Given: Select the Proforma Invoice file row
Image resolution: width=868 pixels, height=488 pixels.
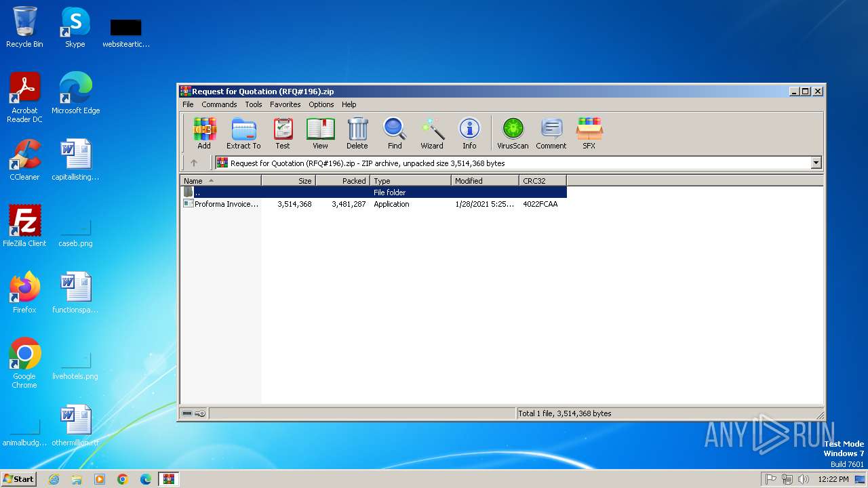Looking at the screenshot, I should pyautogui.click(x=373, y=204).
